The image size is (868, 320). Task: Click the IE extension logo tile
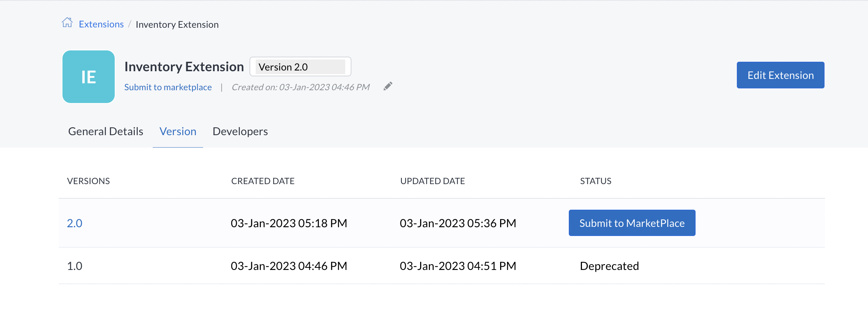coord(88,77)
